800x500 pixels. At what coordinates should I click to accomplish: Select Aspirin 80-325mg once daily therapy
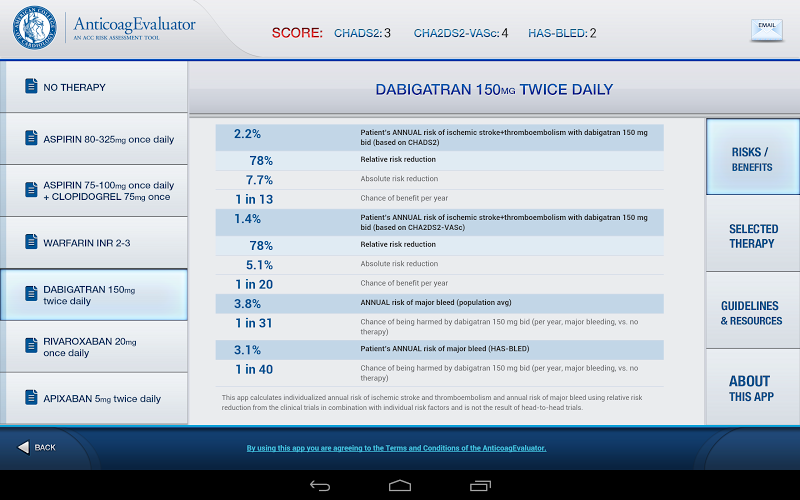pyautogui.click(x=94, y=139)
